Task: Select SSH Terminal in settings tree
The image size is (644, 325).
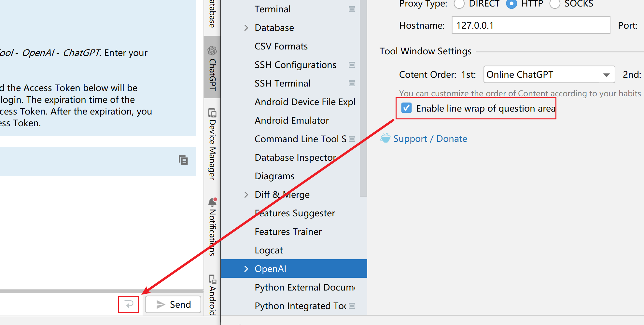Action: click(282, 83)
